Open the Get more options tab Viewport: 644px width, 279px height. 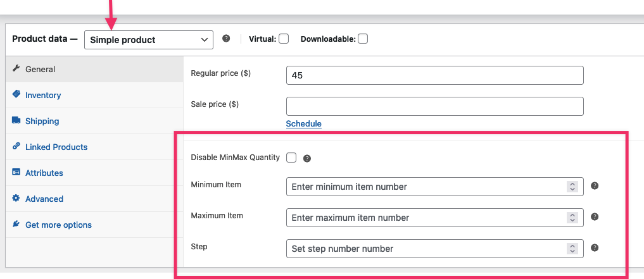94,225
